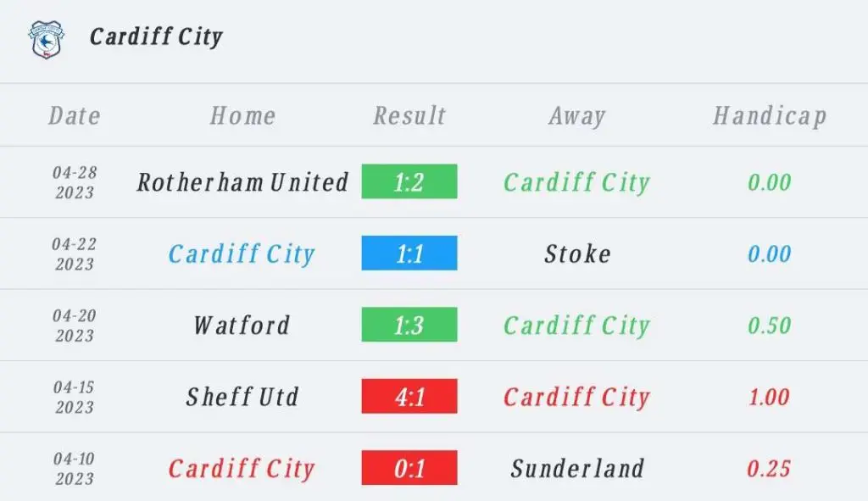Click the Watford home team name

click(x=242, y=325)
